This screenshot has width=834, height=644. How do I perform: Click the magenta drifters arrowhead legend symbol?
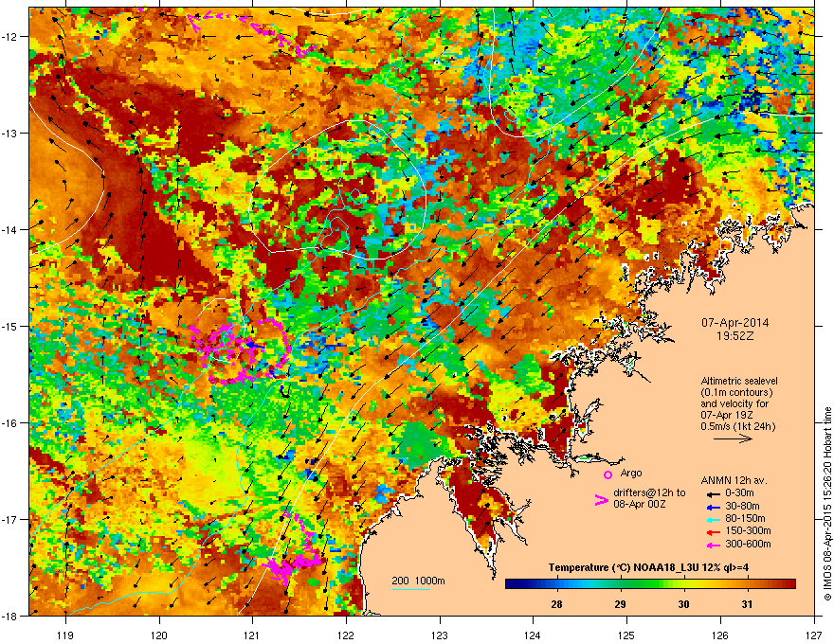[x=601, y=500]
